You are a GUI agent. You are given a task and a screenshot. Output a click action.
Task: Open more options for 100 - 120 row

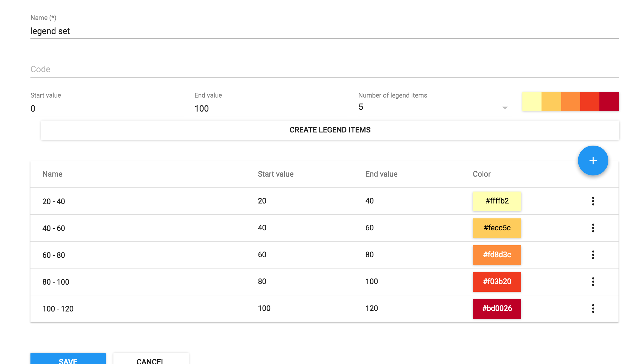pyautogui.click(x=593, y=309)
